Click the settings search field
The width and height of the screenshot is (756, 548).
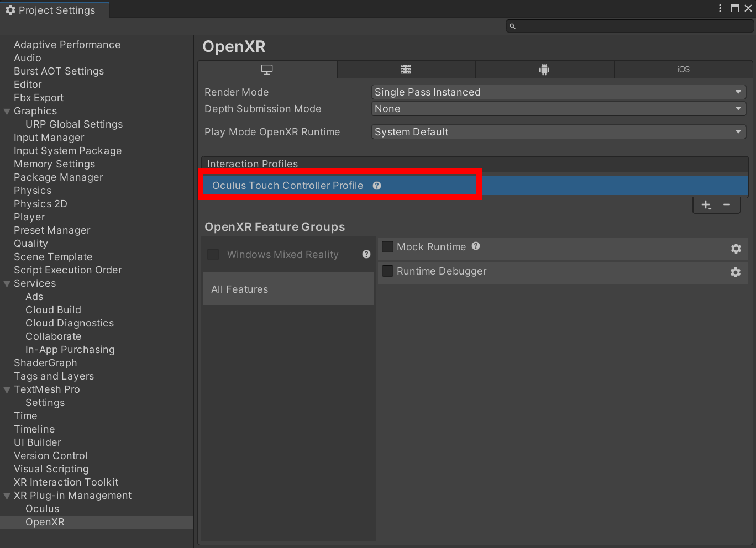click(629, 26)
